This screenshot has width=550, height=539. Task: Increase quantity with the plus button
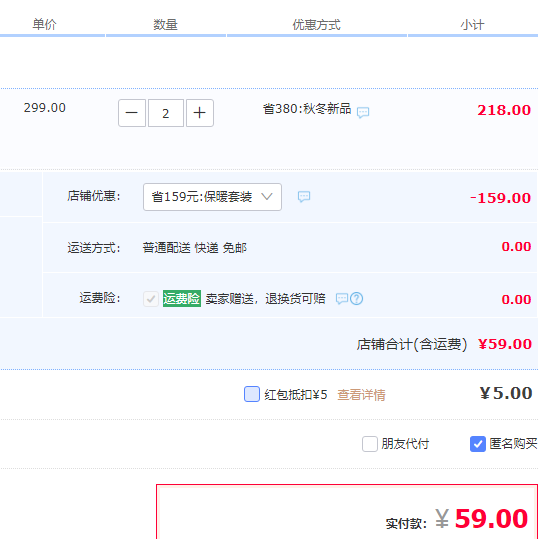click(x=200, y=113)
